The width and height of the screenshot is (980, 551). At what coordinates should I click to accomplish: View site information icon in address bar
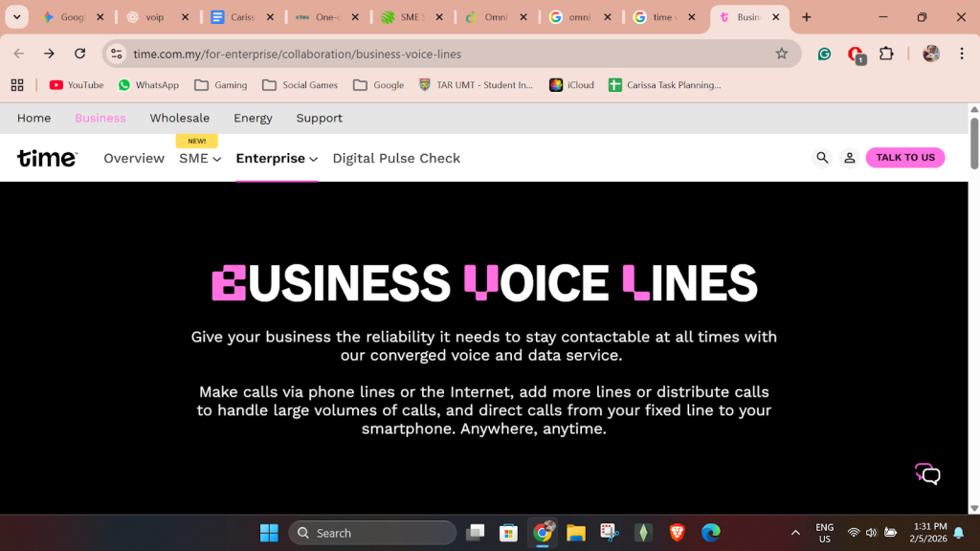point(117,54)
